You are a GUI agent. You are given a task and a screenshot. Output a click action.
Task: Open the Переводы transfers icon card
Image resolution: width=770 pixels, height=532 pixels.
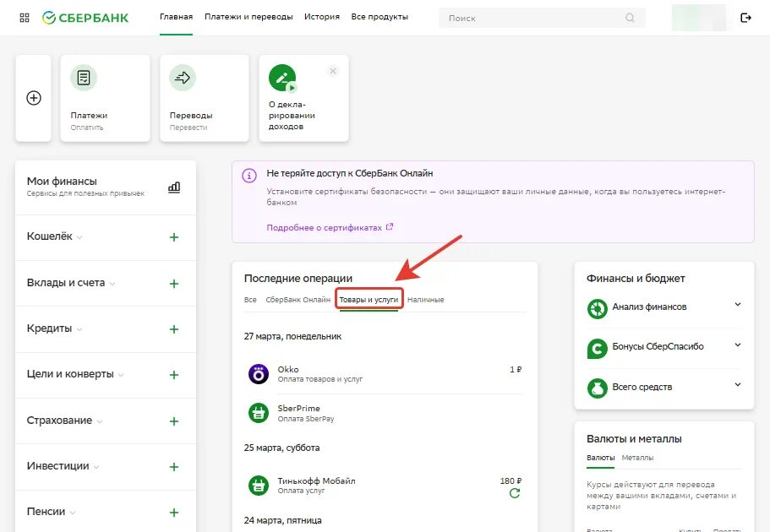tap(183, 78)
